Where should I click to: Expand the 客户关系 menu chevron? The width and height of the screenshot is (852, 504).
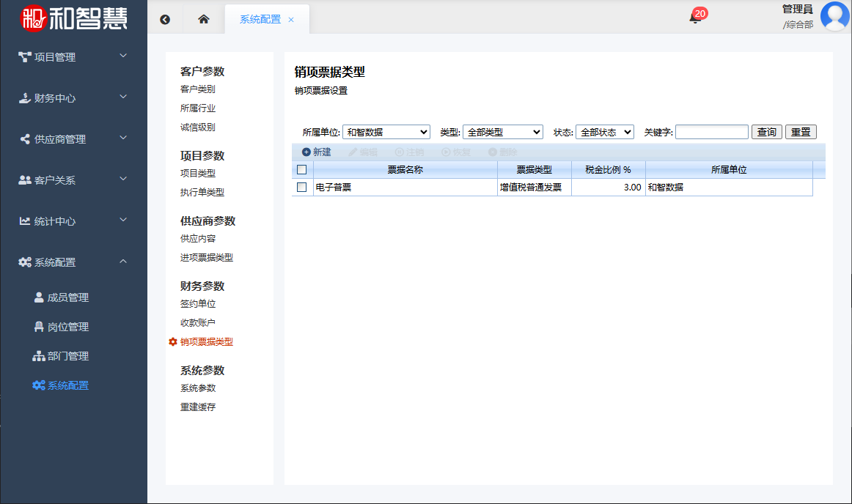[123, 179]
